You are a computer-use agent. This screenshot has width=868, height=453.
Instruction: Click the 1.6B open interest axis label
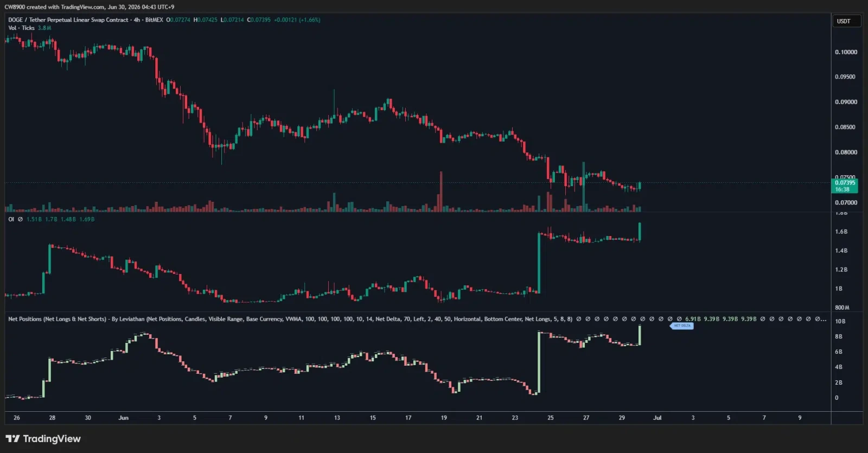(x=841, y=232)
